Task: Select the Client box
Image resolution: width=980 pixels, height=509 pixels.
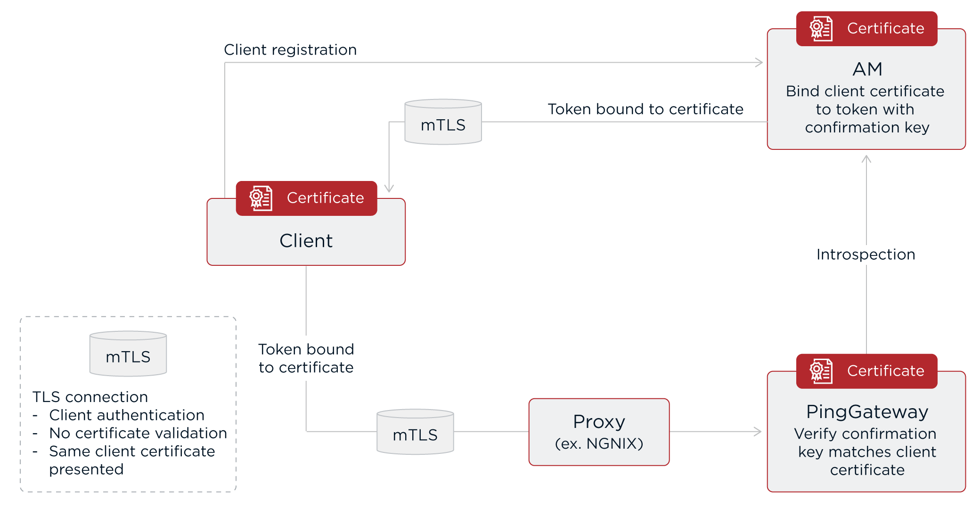Action: tap(306, 240)
